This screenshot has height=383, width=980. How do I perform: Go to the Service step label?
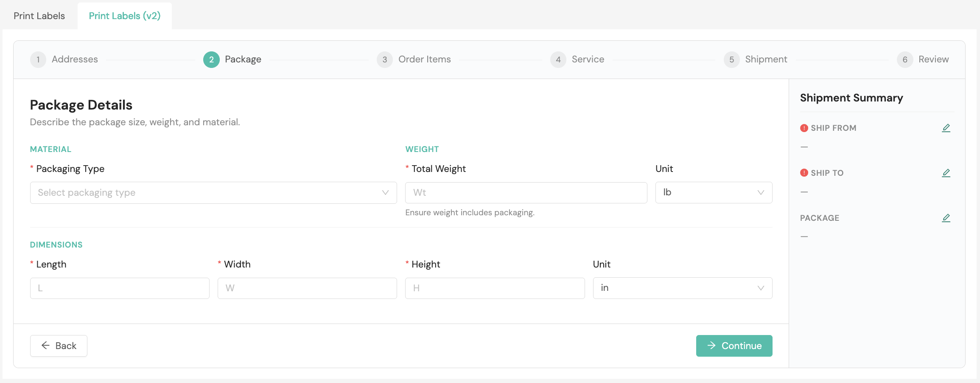(x=588, y=59)
